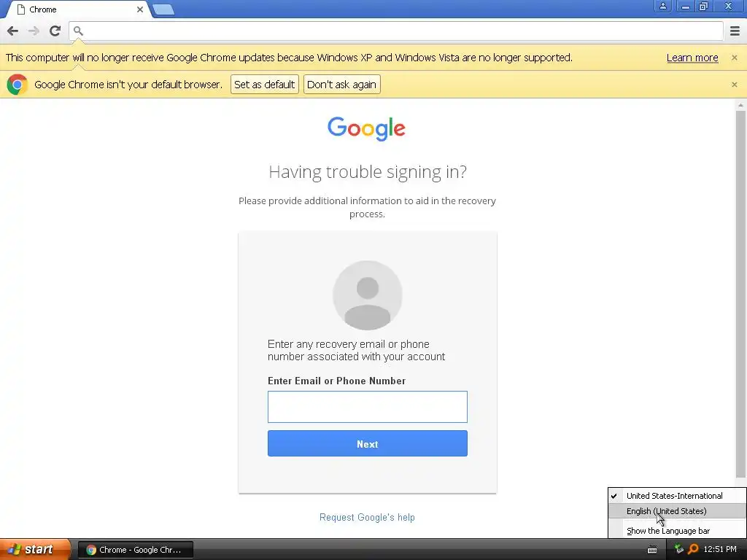Open the Request Google's help link
Image resolution: width=747 pixels, height=560 pixels.
click(367, 517)
